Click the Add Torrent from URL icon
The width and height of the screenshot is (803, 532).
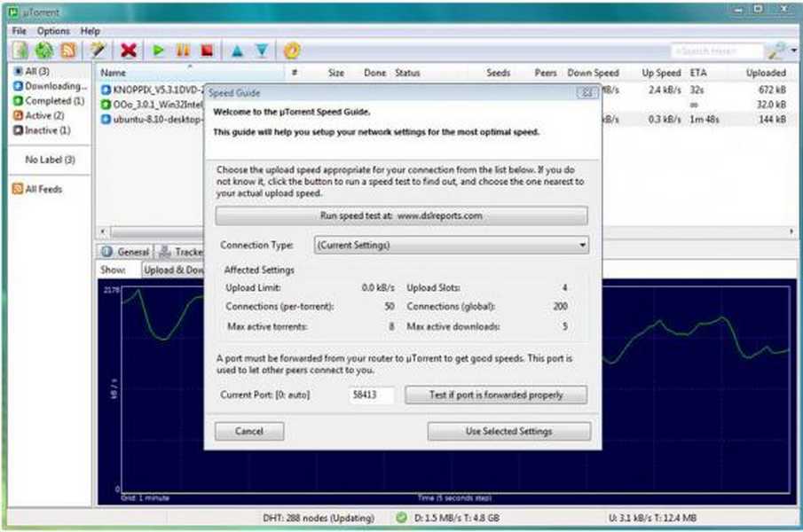(44, 51)
